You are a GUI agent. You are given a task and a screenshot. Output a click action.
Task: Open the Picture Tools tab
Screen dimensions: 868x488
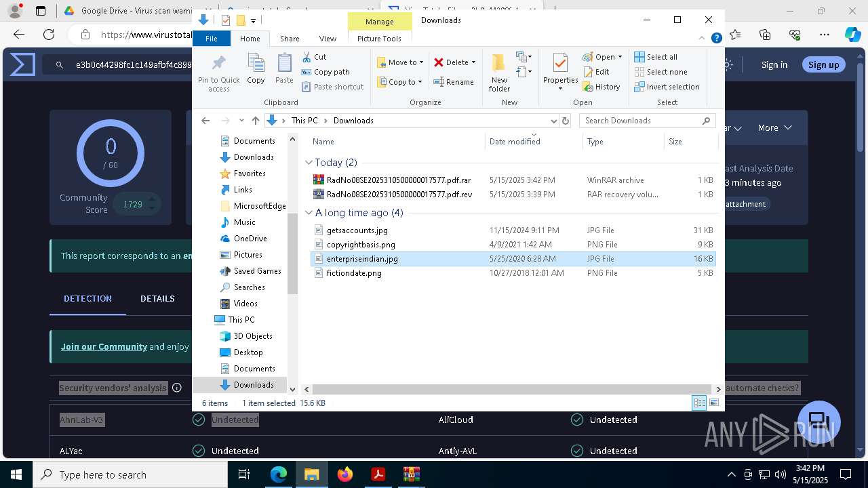(379, 39)
